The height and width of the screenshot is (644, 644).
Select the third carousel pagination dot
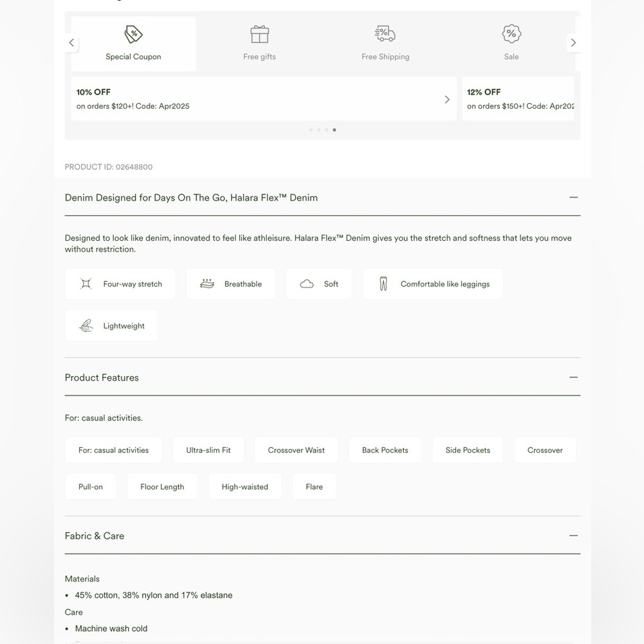pyautogui.click(x=327, y=130)
